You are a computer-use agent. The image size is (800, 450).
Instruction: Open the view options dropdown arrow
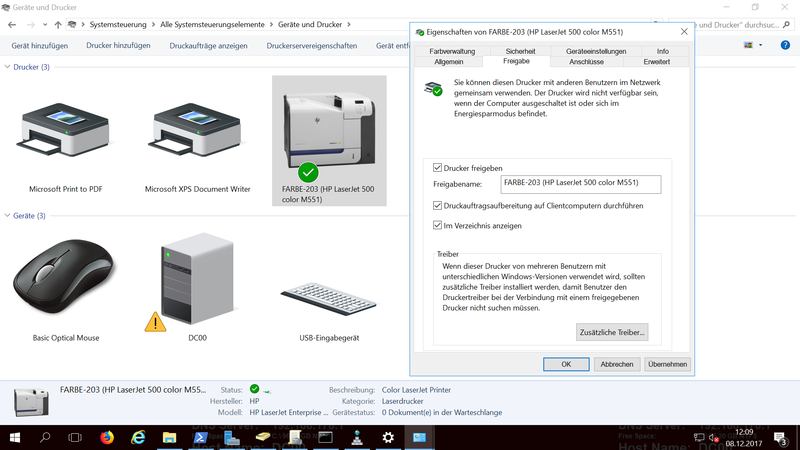pos(761,45)
